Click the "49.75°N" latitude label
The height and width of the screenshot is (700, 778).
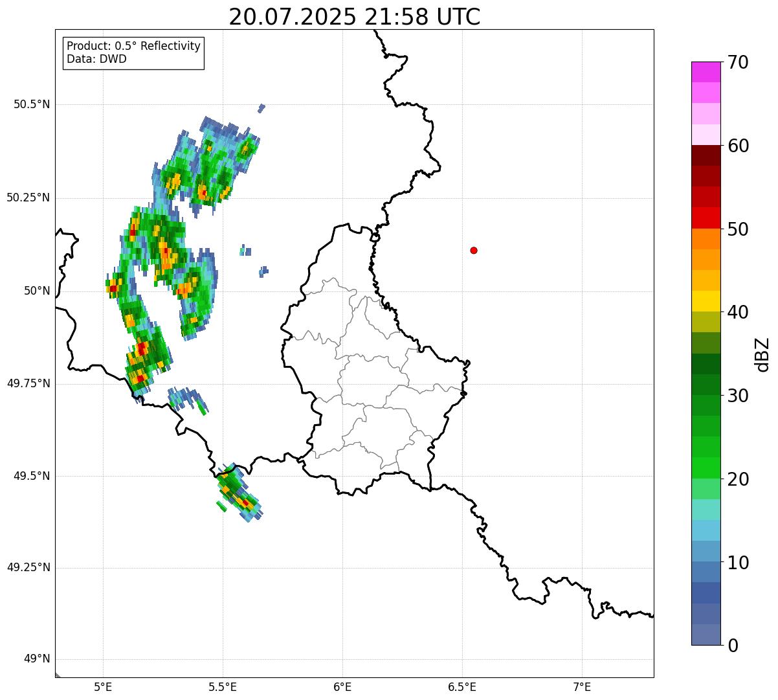pyautogui.click(x=28, y=383)
